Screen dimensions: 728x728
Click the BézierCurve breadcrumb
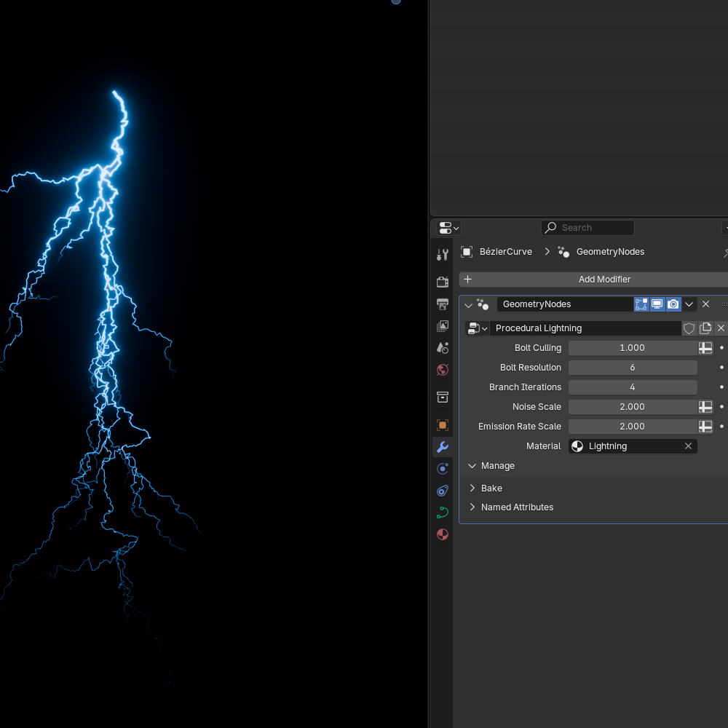click(x=504, y=251)
